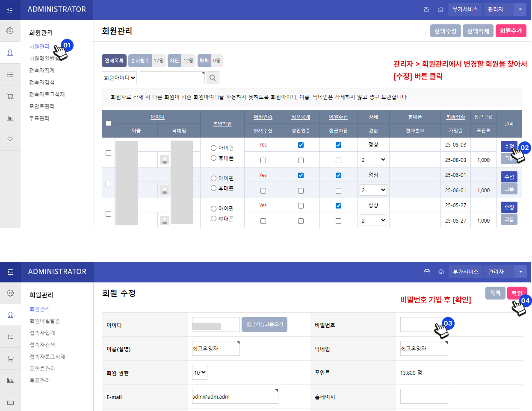Screen dimensions: 532x411
Task: Click the magnifier search icon button
Action: (213, 78)
